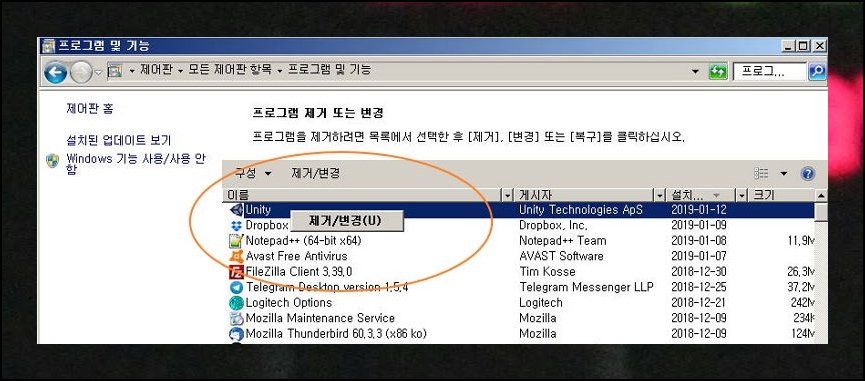
Task: Click the Dropbox program icon
Action: (236, 225)
